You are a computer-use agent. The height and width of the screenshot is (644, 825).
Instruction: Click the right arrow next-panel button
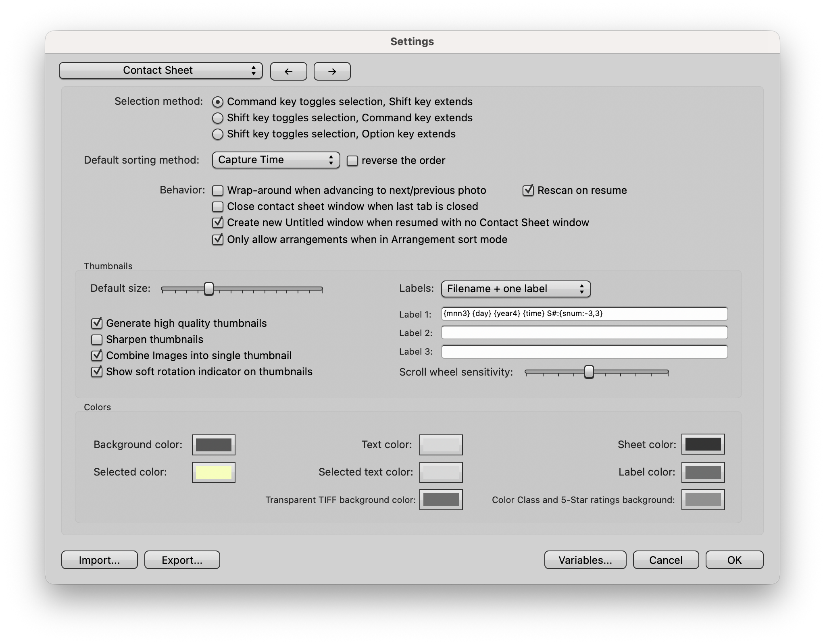tap(332, 71)
